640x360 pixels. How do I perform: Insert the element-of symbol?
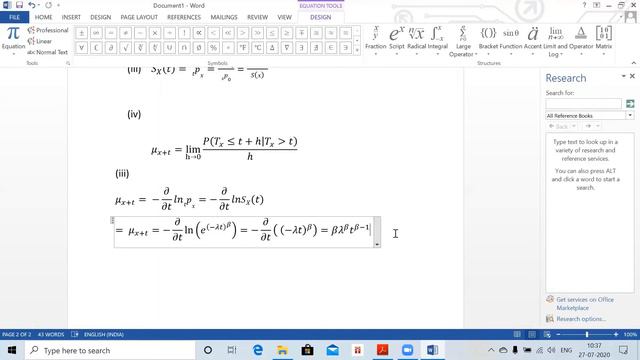click(331, 48)
